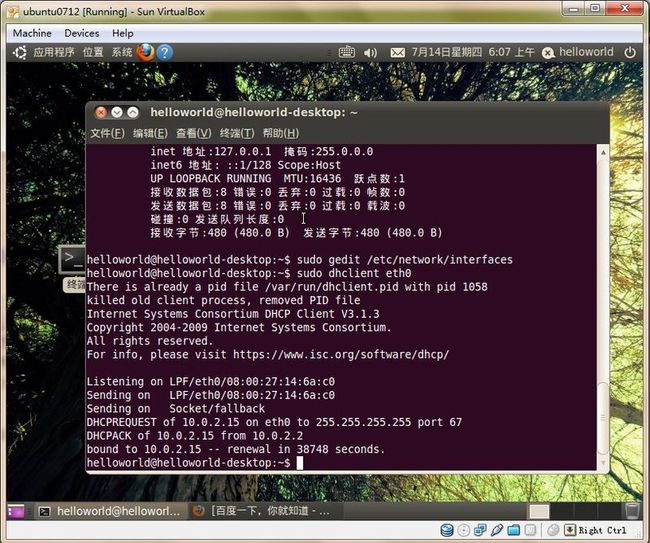Click the show desktop purple icon
Image resolution: width=650 pixels, height=543 pixels.
click(x=16, y=511)
